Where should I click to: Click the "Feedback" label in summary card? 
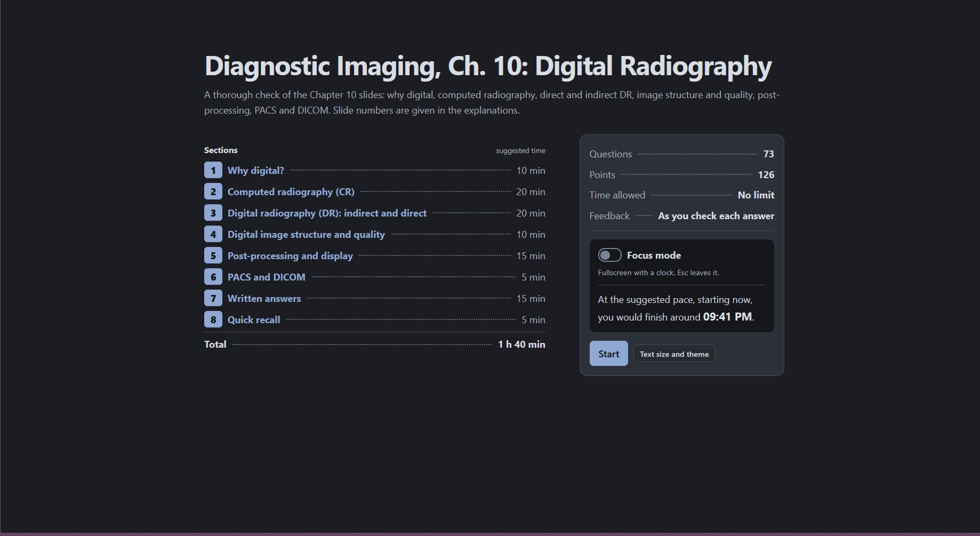pos(609,215)
